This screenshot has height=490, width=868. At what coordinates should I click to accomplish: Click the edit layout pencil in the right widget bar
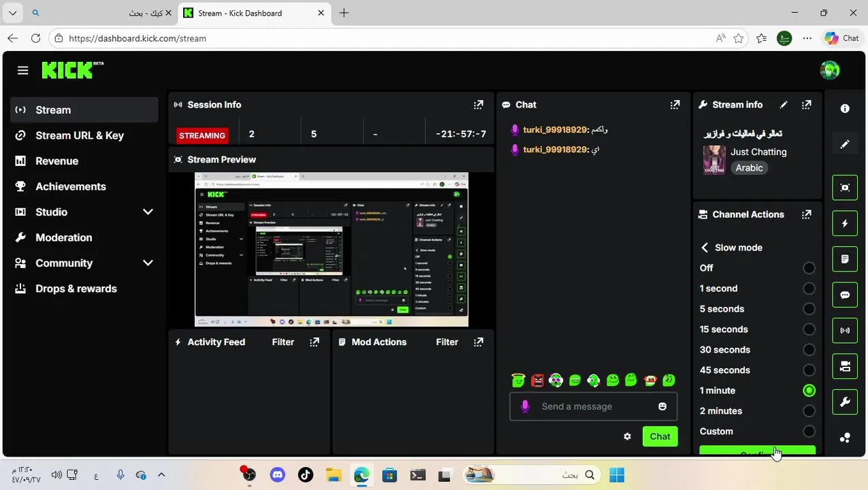(x=845, y=144)
